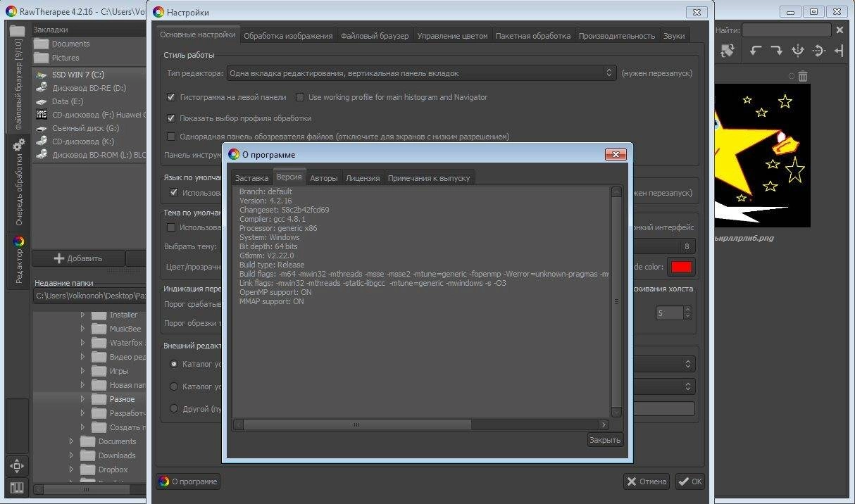Screen dimensions: 855x504
Task: Toggle the default theme Использовать checkbox
Action: (x=171, y=227)
